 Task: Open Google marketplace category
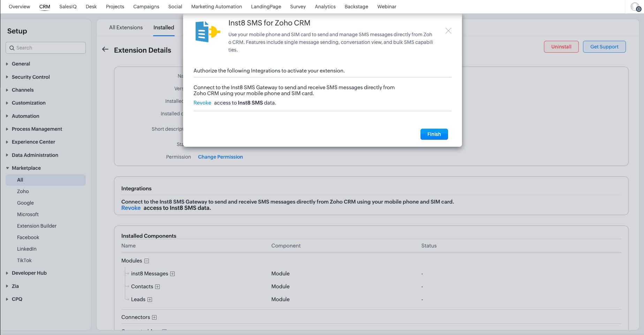tap(25, 203)
